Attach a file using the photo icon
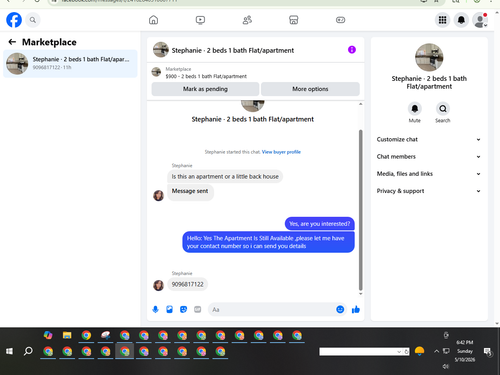500x375 pixels. [x=169, y=310]
